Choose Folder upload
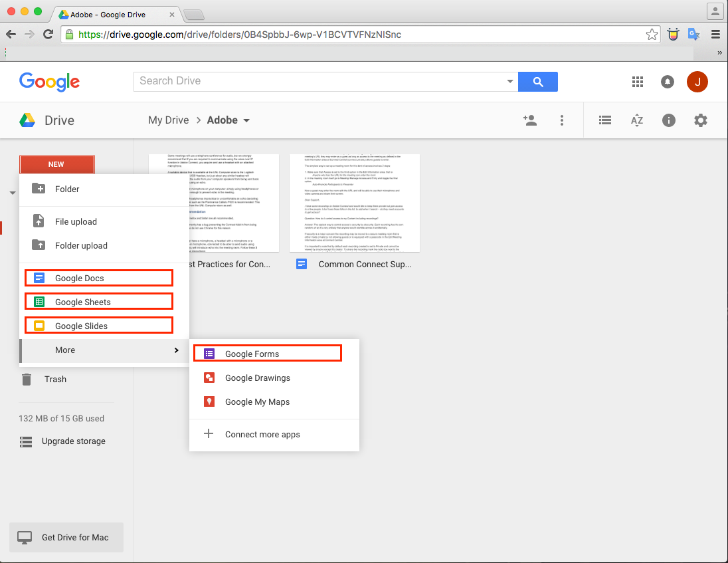The image size is (728, 563). tap(104, 245)
